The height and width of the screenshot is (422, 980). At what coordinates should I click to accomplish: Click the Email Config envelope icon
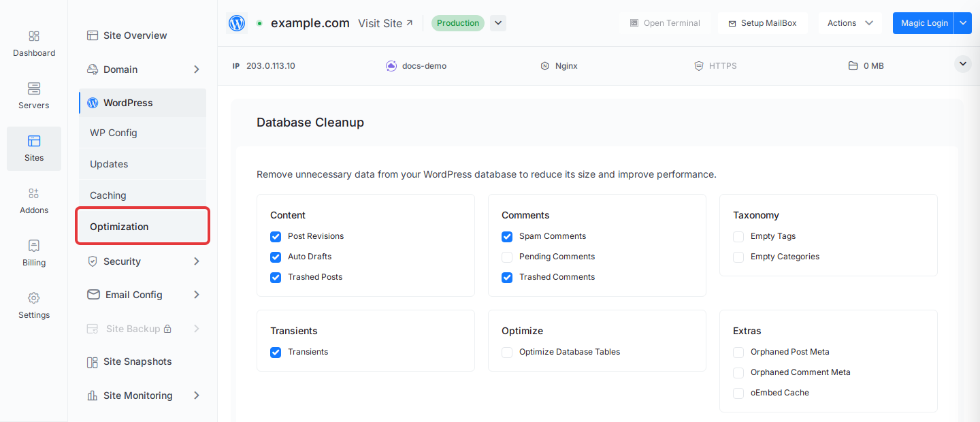[93, 295]
